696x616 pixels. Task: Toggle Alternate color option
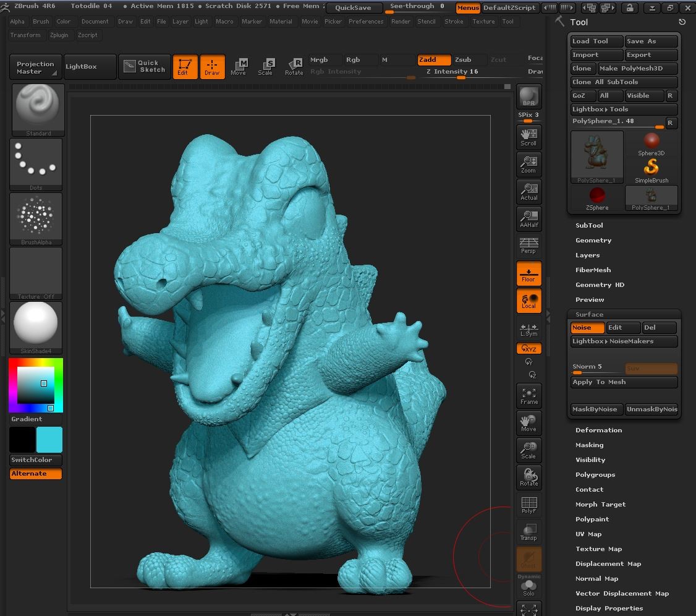[35, 474]
